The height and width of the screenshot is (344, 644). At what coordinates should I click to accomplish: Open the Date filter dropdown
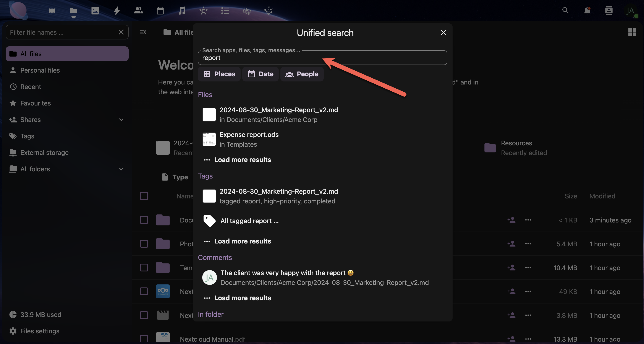click(261, 74)
